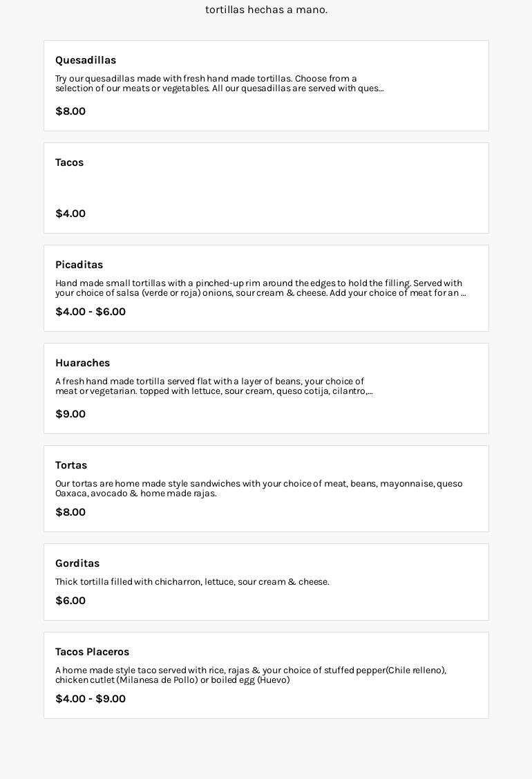
Task: Click the Gorditas chicharron description
Action: (x=192, y=582)
